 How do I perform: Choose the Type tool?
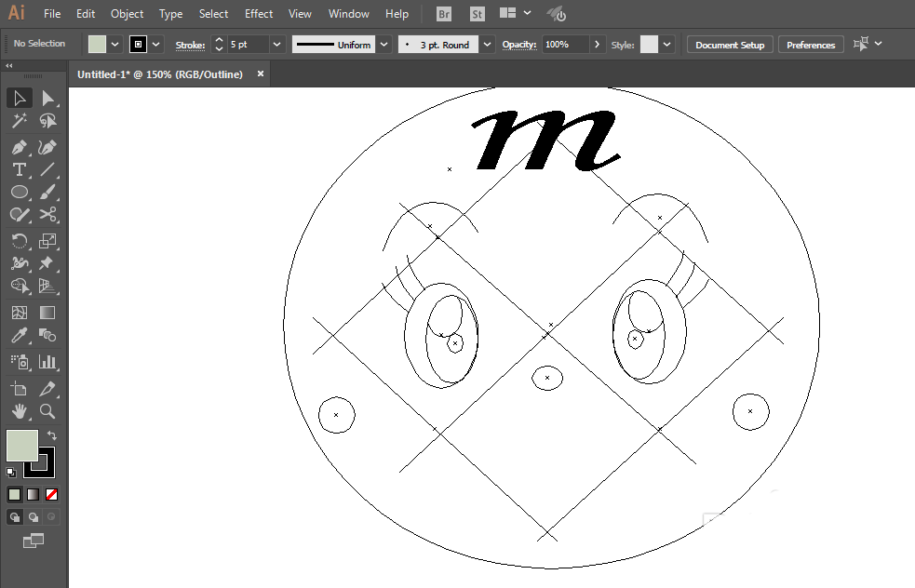click(x=19, y=169)
